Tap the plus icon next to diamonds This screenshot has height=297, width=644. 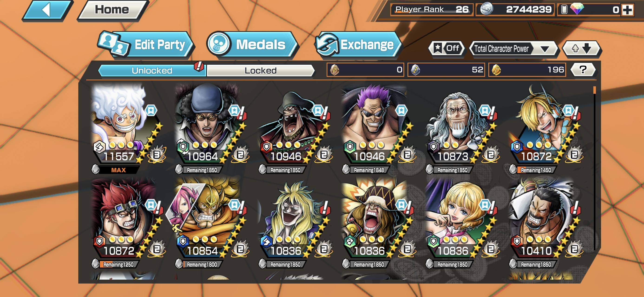pos(628,10)
